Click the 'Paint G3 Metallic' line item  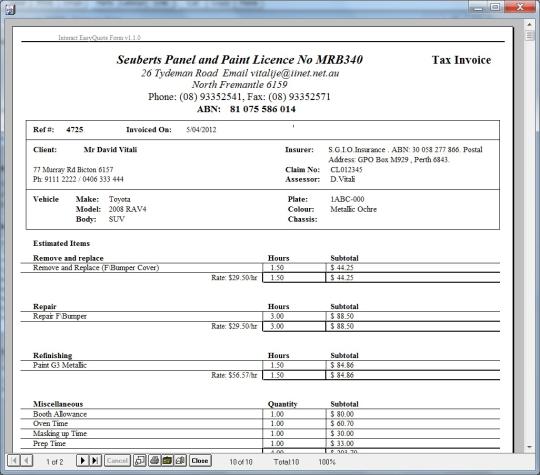(x=60, y=365)
